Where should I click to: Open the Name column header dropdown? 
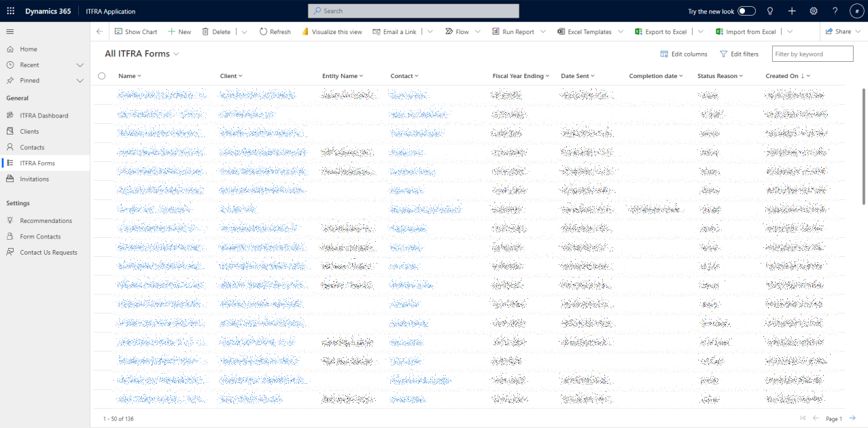pos(139,75)
